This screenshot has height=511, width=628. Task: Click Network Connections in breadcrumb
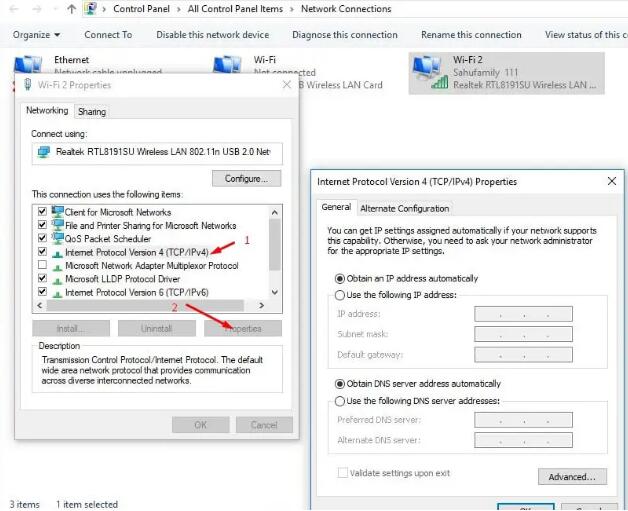pyautogui.click(x=346, y=9)
